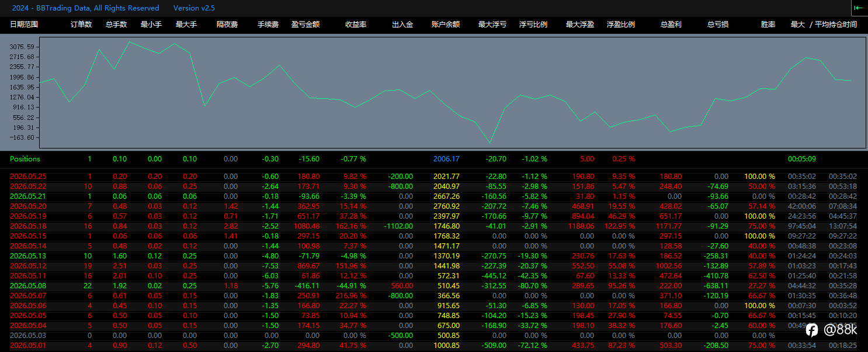The image size is (868, 352).
Task: Click the equity curve chart
Action: point(452,93)
